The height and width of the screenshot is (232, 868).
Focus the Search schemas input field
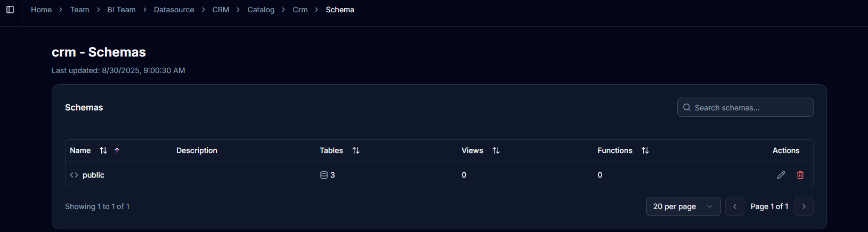(745, 107)
